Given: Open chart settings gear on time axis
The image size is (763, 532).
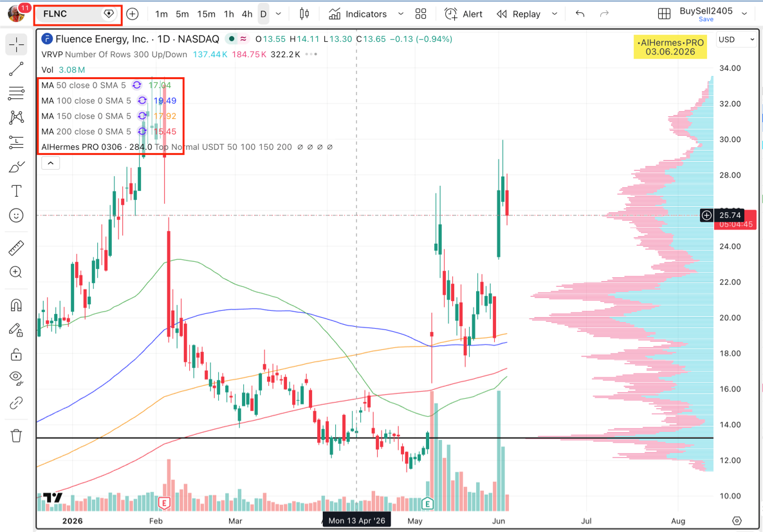Looking at the screenshot, I should coord(737,521).
